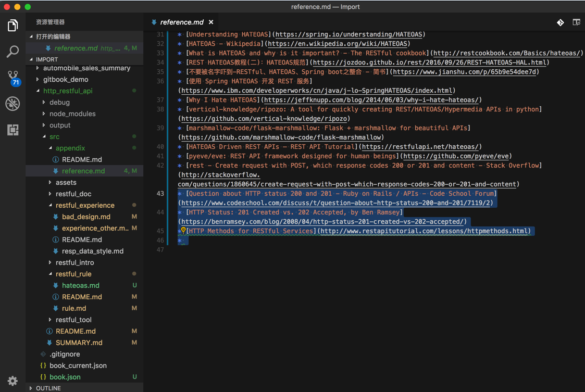Viewport: 585px width, 392px height.
Task: Open the Extensions view icon
Action: [13, 130]
